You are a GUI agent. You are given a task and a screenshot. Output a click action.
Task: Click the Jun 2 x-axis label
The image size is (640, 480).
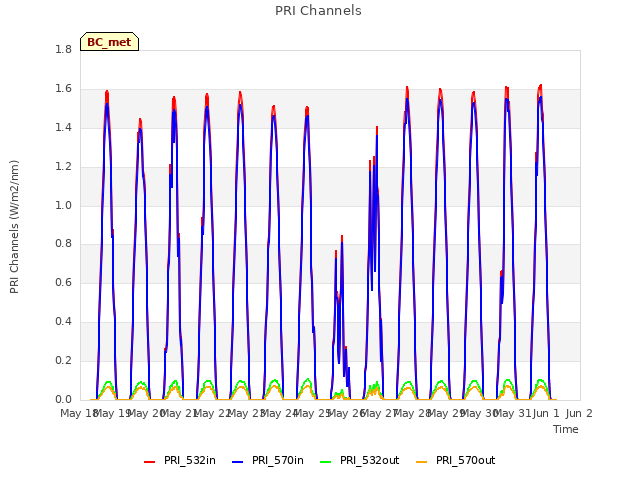[579, 413]
